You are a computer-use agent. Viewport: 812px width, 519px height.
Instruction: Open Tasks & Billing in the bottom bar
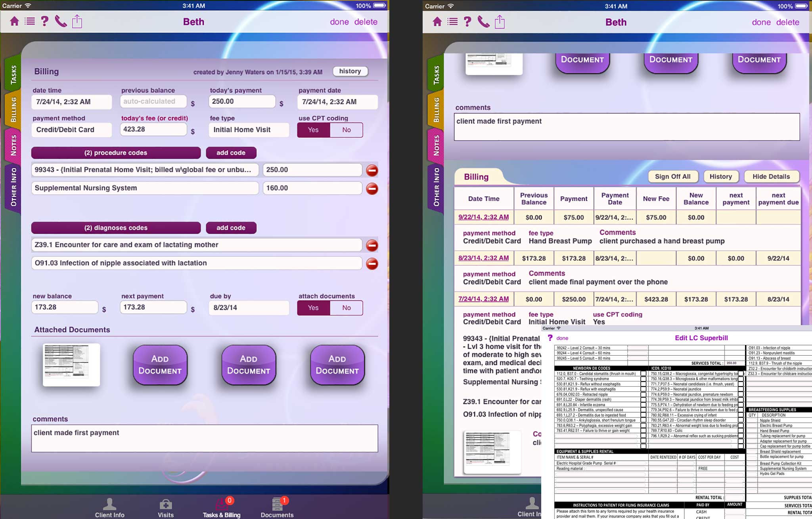222,508
